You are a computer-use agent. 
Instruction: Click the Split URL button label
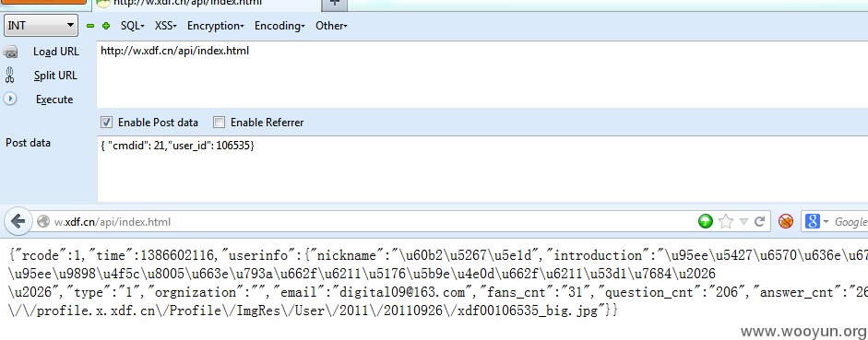pyautogui.click(x=55, y=76)
